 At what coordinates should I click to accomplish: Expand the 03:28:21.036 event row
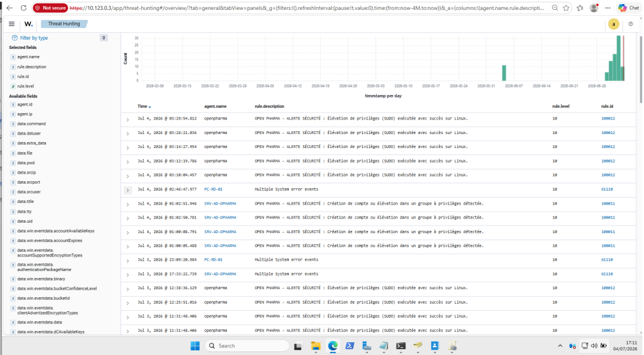[x=128, y=133]
